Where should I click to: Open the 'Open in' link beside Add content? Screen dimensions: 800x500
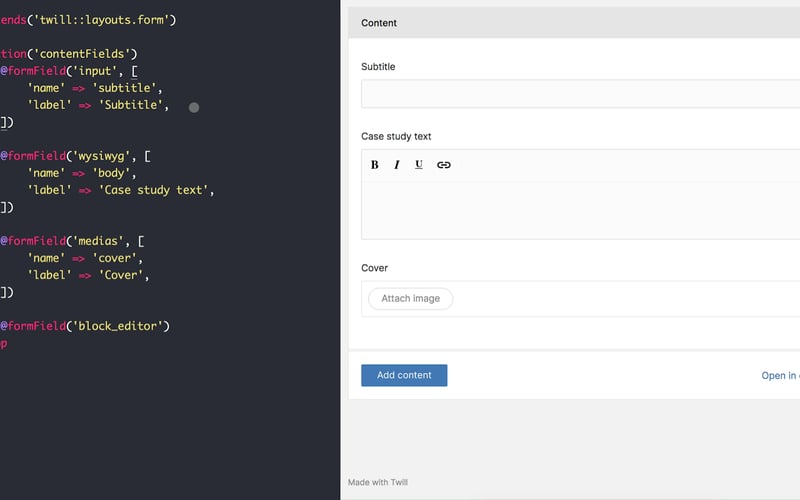click(781, 376)
